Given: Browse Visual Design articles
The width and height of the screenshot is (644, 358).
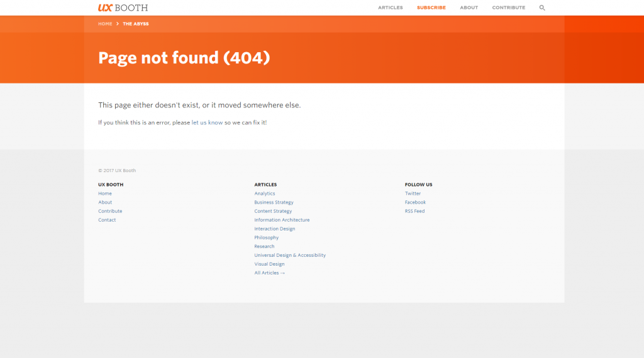Looking at the screenshot, I should (269, 264).
